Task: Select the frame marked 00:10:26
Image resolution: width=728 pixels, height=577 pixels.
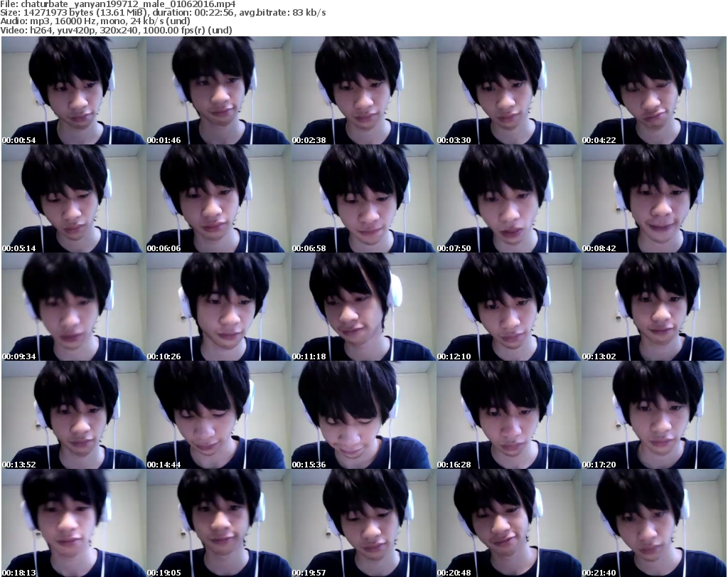Action: pos(219,307)
